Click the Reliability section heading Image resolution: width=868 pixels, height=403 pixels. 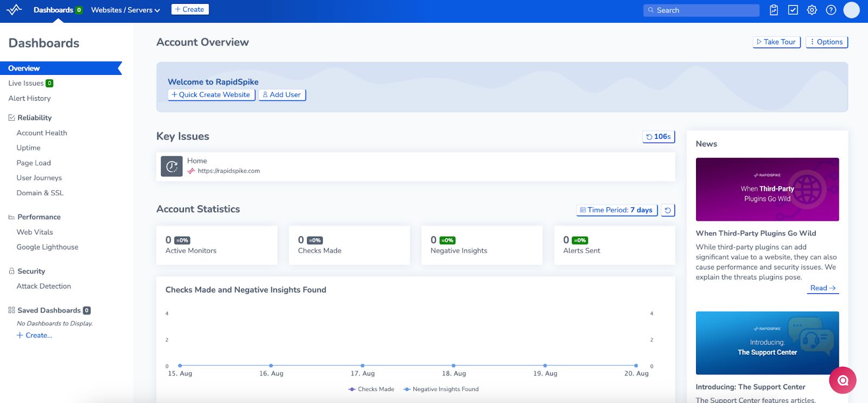[34, 118]
